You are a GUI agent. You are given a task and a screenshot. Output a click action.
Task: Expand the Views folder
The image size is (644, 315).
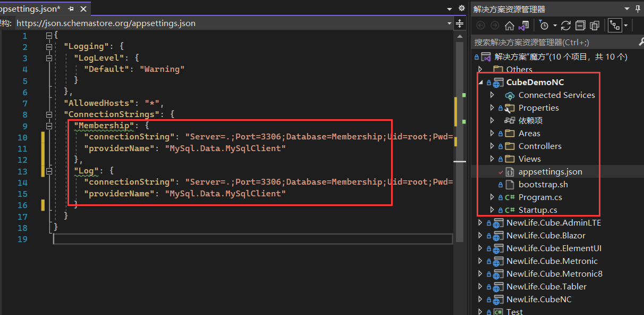click(493, 159)
